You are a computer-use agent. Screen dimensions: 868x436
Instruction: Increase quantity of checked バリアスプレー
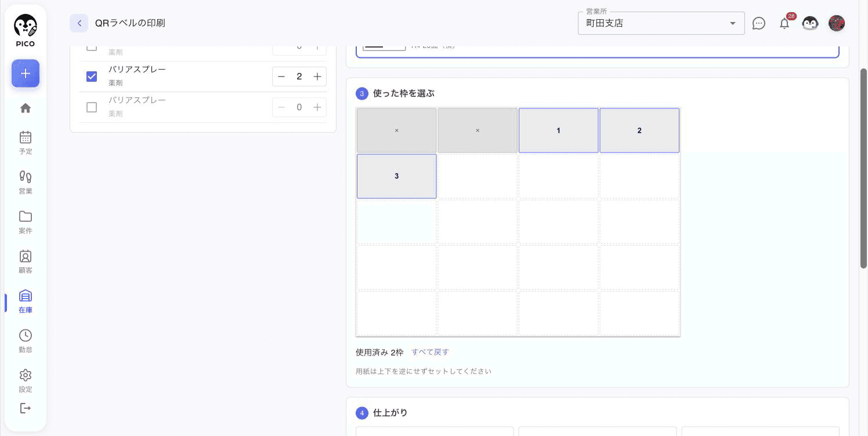(x=317, y=77)
